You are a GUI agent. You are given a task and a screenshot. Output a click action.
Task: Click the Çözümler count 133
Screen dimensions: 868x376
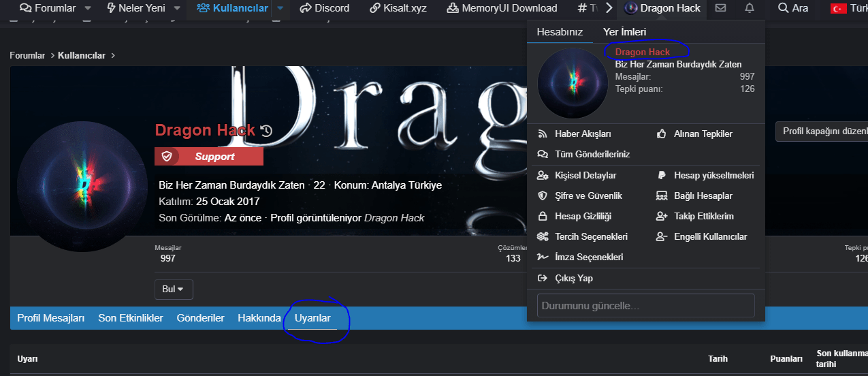(x=513, y=258)
